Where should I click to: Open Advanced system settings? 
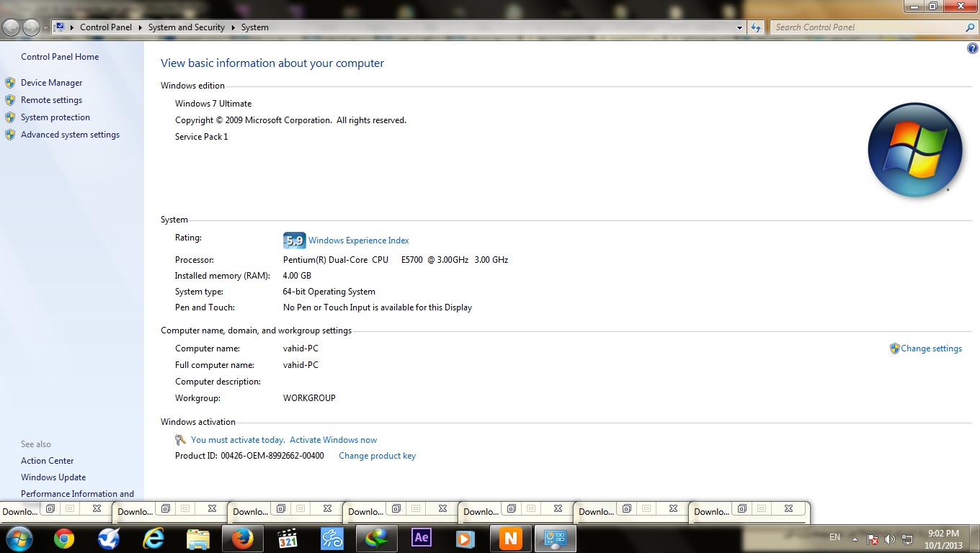(x=70, y=135)
